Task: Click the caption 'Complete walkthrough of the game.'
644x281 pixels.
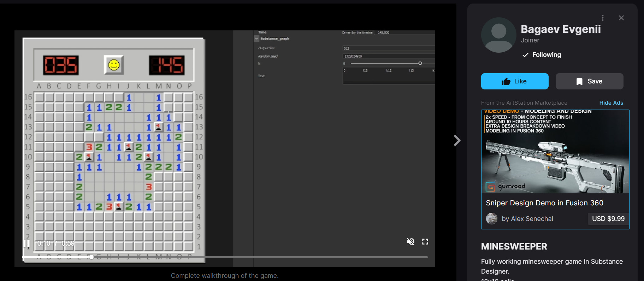Action: point(225,276)
